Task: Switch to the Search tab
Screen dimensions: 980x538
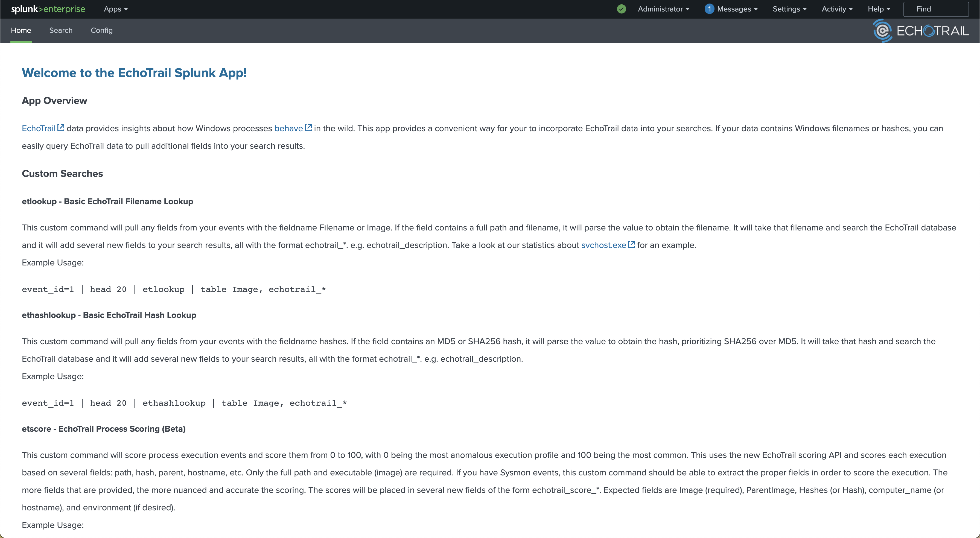Action: pos(61,30)
